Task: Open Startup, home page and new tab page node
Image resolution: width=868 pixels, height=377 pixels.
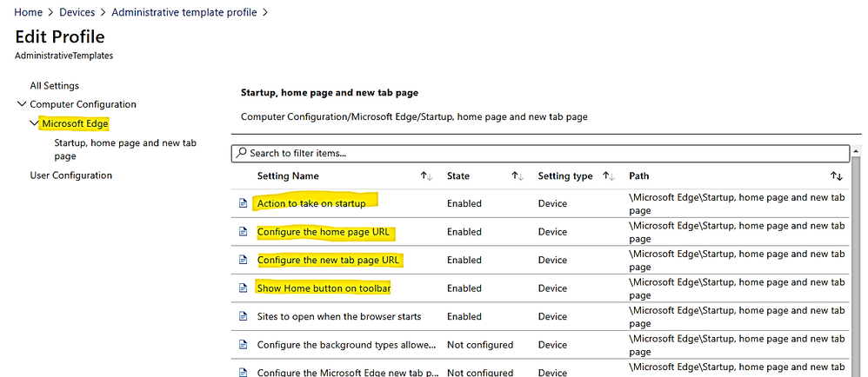Action: point(125,149)
